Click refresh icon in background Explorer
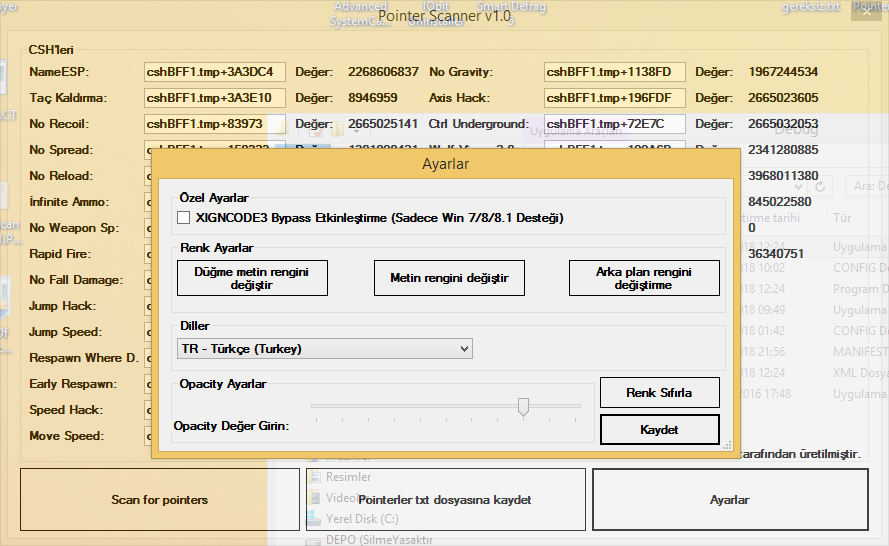The width and height of the screenshot is (889, 546). pos(820,186)
